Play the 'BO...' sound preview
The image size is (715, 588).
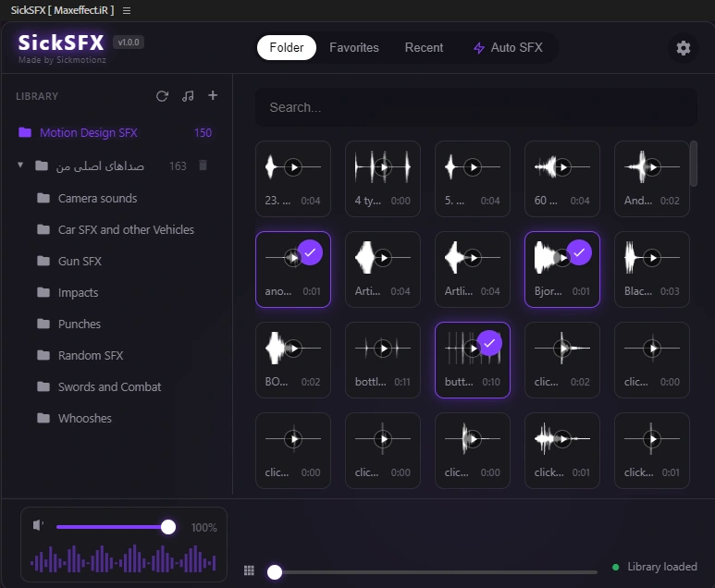coord(293,349)
